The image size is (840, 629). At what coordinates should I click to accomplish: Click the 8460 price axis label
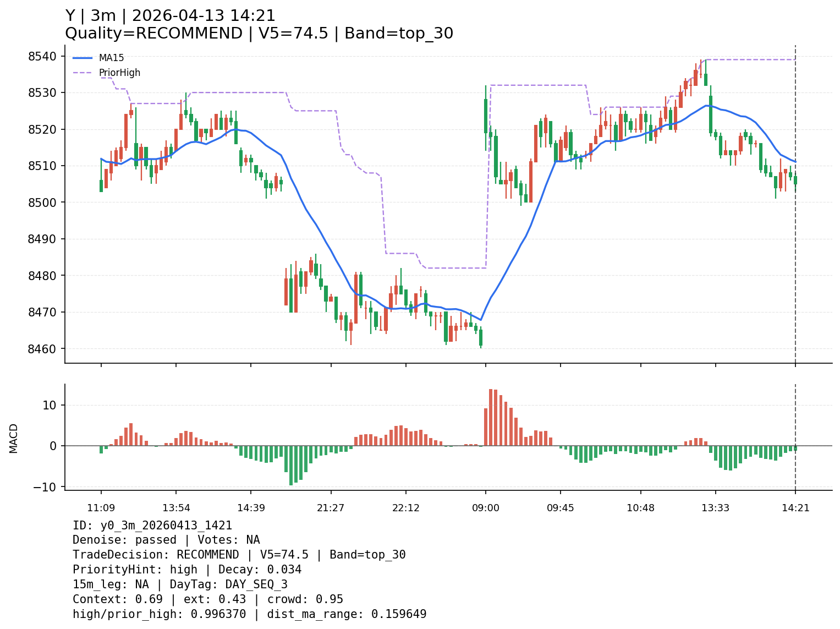tap(42, 349)
